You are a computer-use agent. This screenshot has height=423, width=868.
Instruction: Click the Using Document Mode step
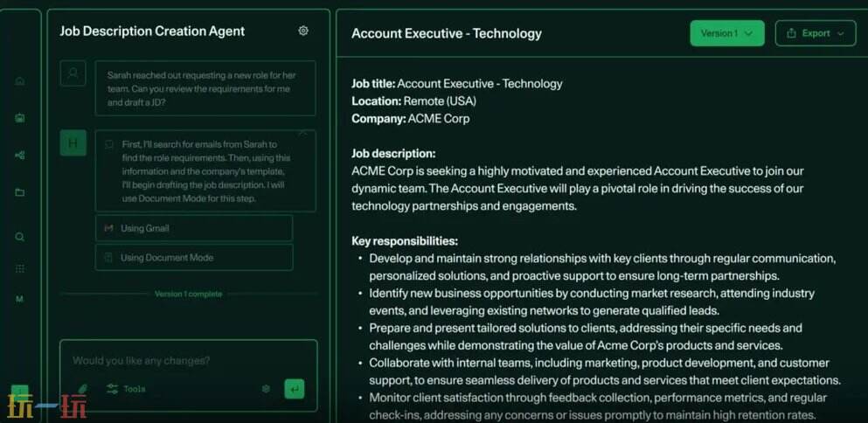(x=193, y=258)
